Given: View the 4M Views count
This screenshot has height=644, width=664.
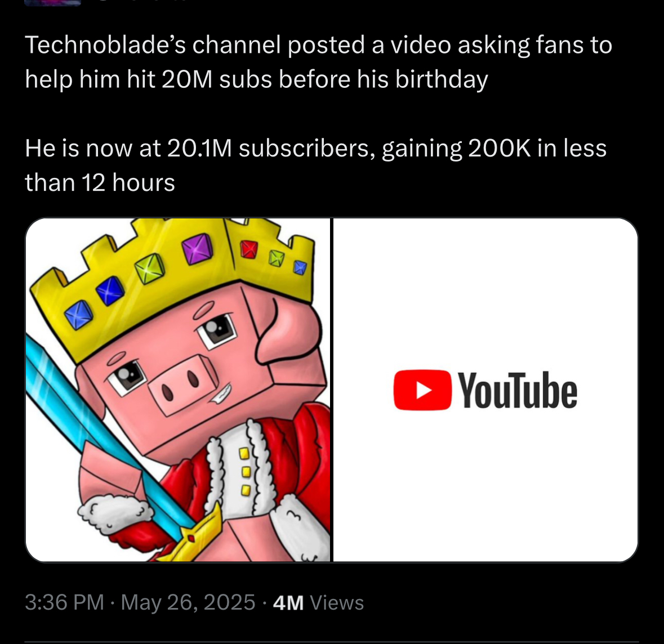Looking at the screenshot, I should 318,602.
